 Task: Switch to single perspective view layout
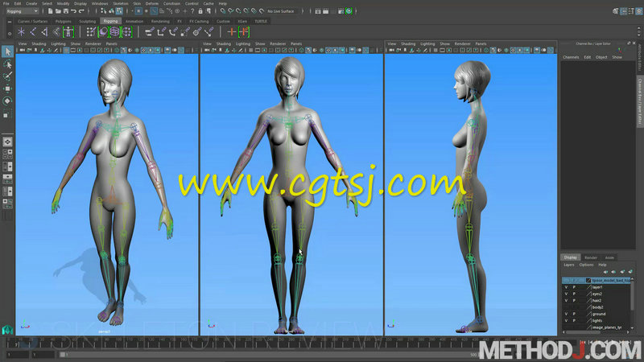[7, 142]
